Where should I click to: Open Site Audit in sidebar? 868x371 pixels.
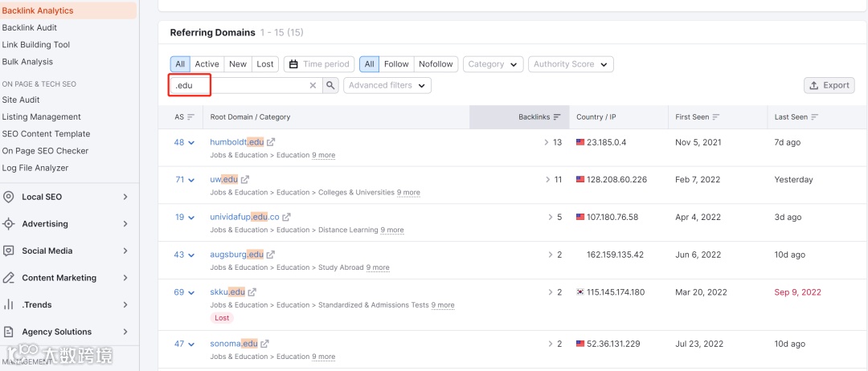(x=21, y=100)
